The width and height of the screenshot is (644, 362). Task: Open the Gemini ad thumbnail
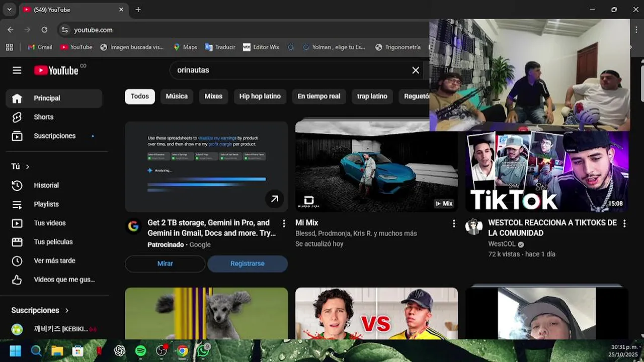[x=206, y=166]
